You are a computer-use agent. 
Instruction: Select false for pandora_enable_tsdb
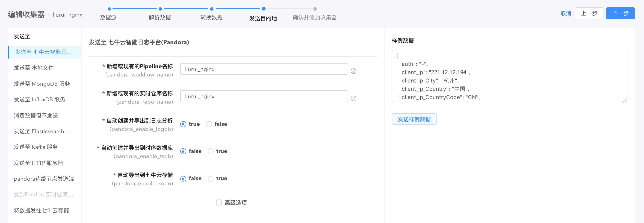coord(183,151)
